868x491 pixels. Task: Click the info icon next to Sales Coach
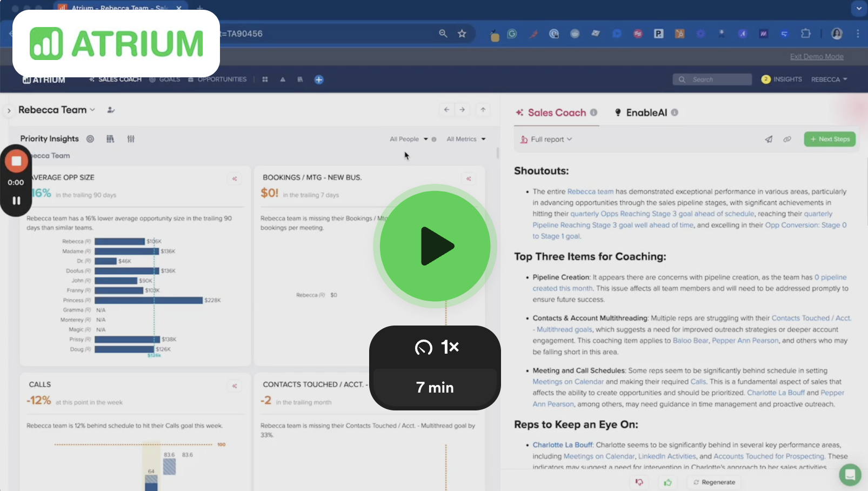[593, 112]
